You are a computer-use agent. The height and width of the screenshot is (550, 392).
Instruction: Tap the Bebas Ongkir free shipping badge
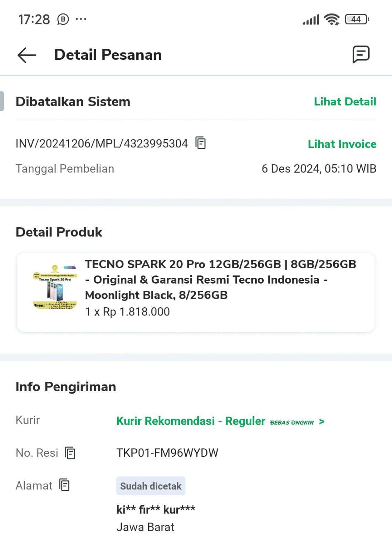point(292,422)
